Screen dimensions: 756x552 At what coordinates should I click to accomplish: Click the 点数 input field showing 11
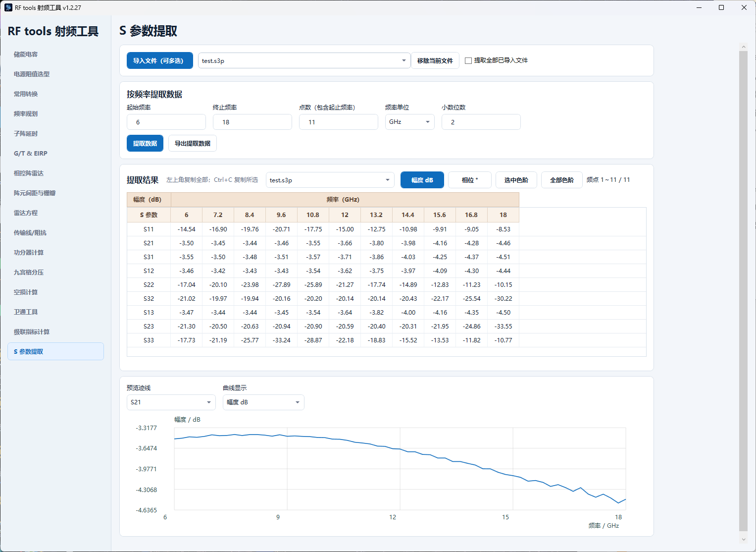coord(339,122)
